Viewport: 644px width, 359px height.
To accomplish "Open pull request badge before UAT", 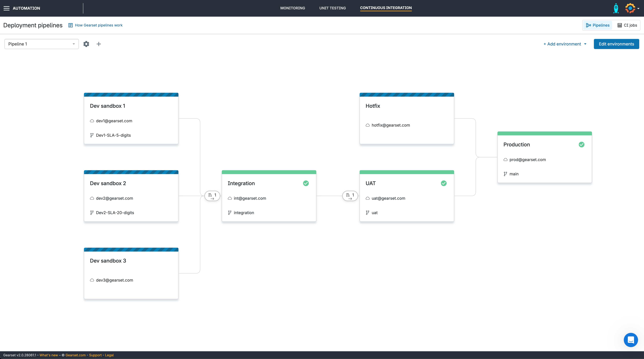I will point(350,196).
